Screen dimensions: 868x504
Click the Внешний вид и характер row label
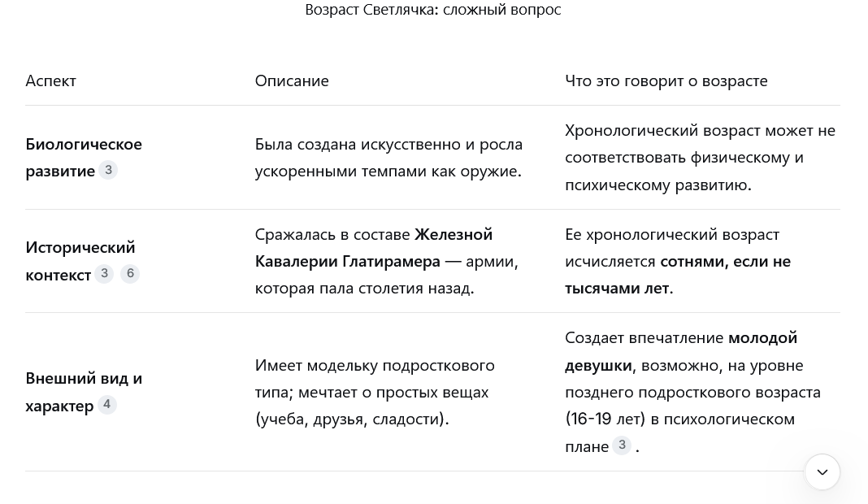[84, 392]
